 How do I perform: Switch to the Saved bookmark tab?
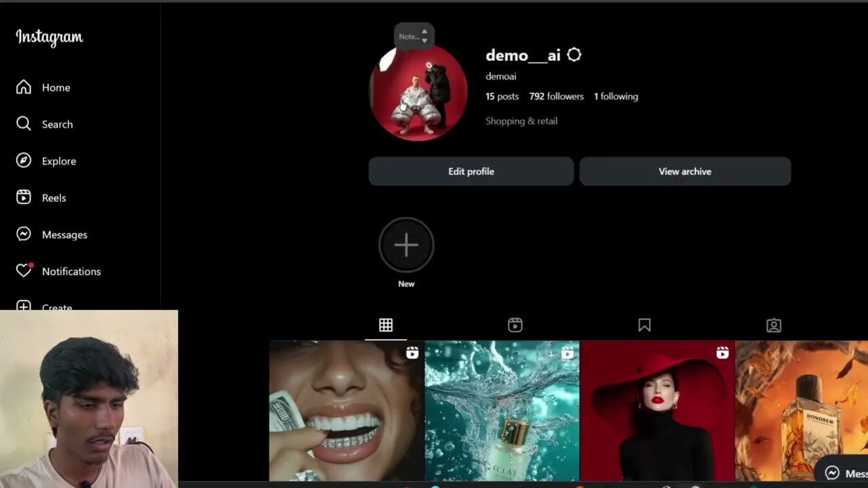644,325
